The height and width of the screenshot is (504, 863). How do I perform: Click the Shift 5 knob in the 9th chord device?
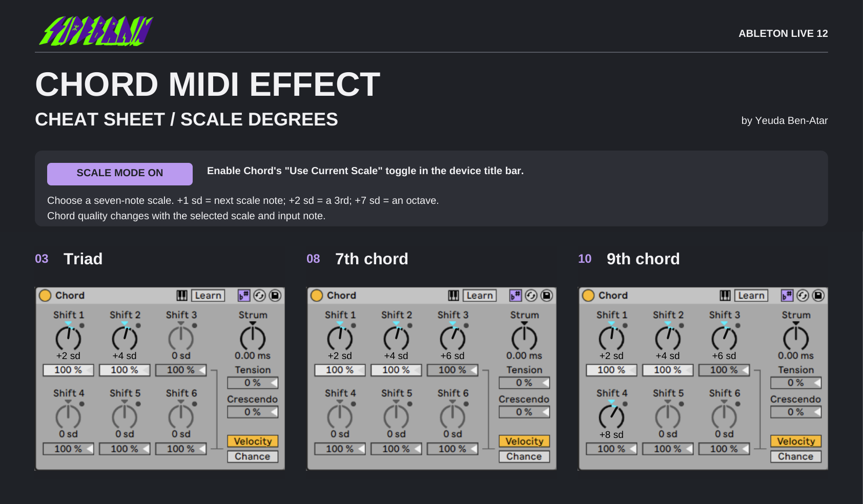(x=668, y=415)
